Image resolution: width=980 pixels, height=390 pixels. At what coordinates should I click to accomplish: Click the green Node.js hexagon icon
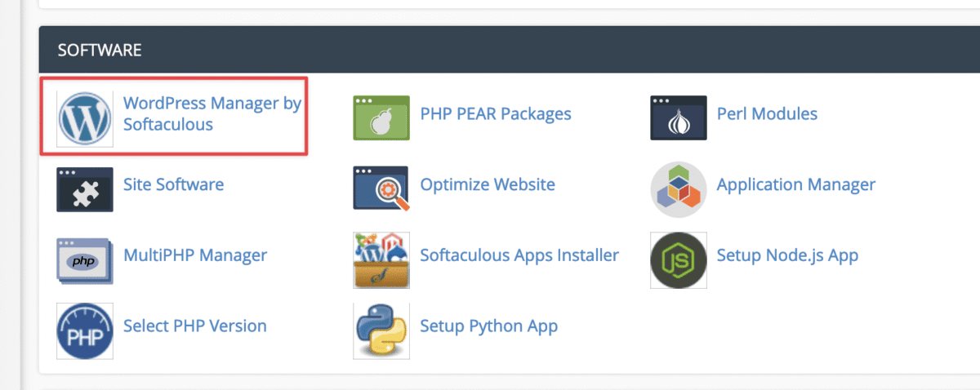(x=678, y=260)
